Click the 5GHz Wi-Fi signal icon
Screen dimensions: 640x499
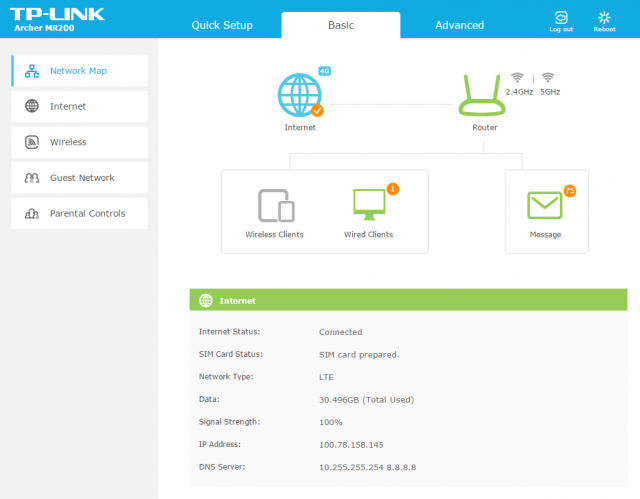coord(548,77)
